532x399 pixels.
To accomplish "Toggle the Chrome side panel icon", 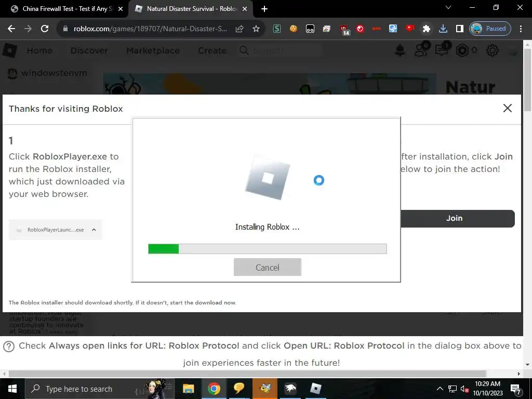I will click(460, 29).
